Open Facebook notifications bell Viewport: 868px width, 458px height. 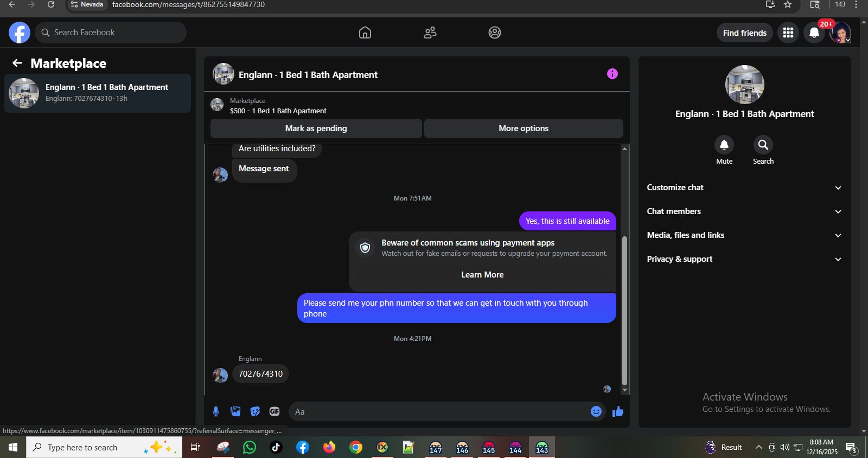coord(814,33)
